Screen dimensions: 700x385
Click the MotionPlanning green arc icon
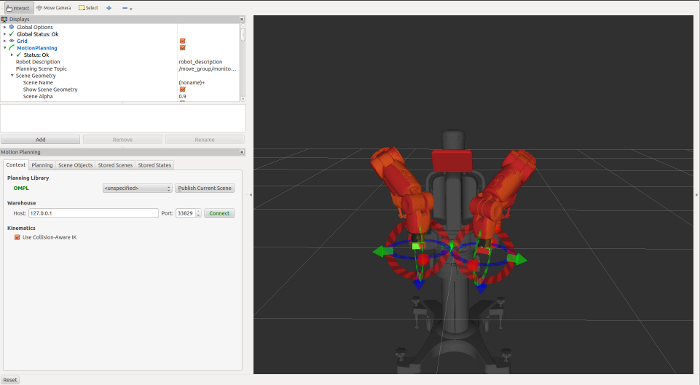12,48
